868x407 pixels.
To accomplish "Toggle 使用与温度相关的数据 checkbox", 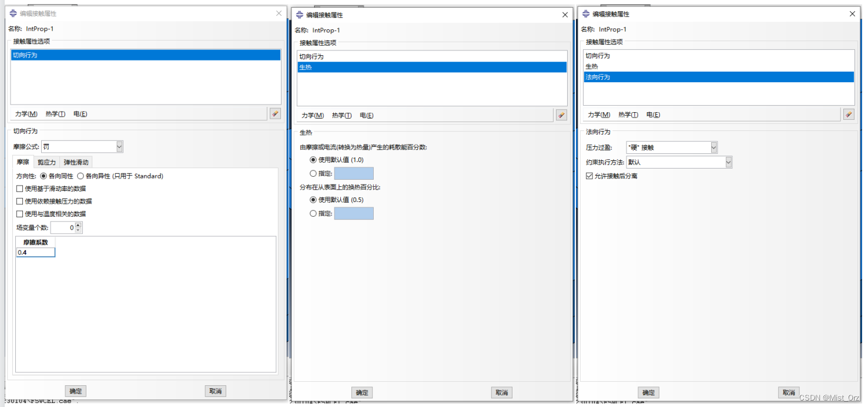I will [x=20, y=214].
